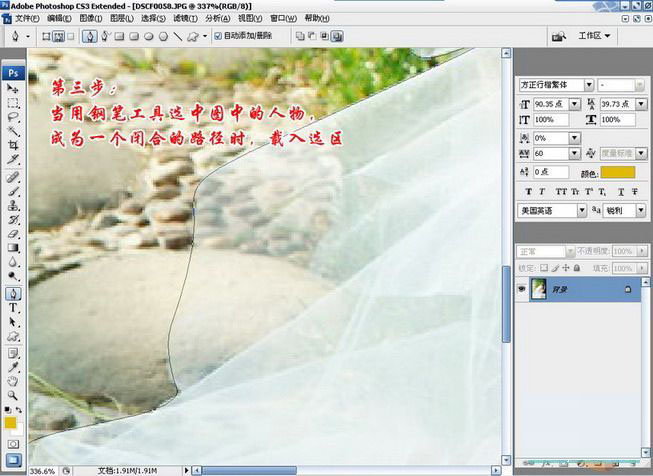The width and height of the screenshot is (653, 476).
Task: Select the 背景 layer thumbnail
Action: click(539, 288)
